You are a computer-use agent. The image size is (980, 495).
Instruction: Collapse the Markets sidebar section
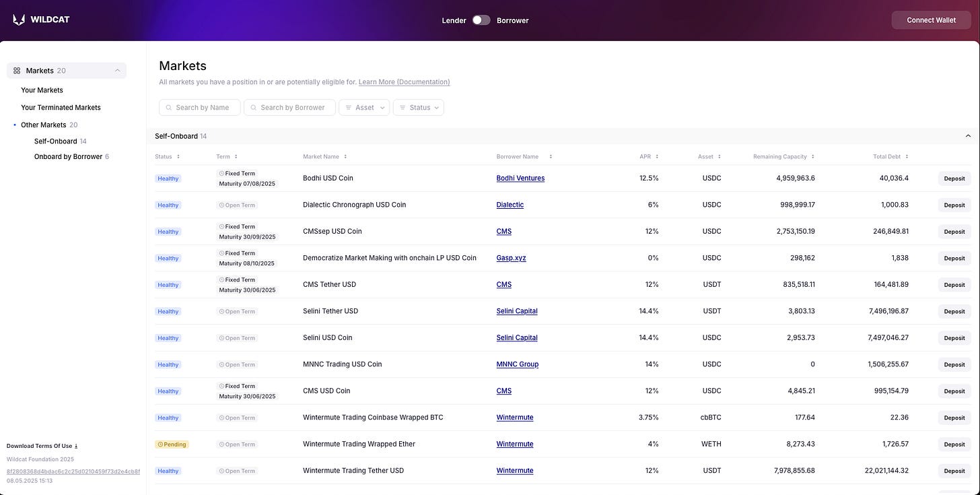pos(118,71)
